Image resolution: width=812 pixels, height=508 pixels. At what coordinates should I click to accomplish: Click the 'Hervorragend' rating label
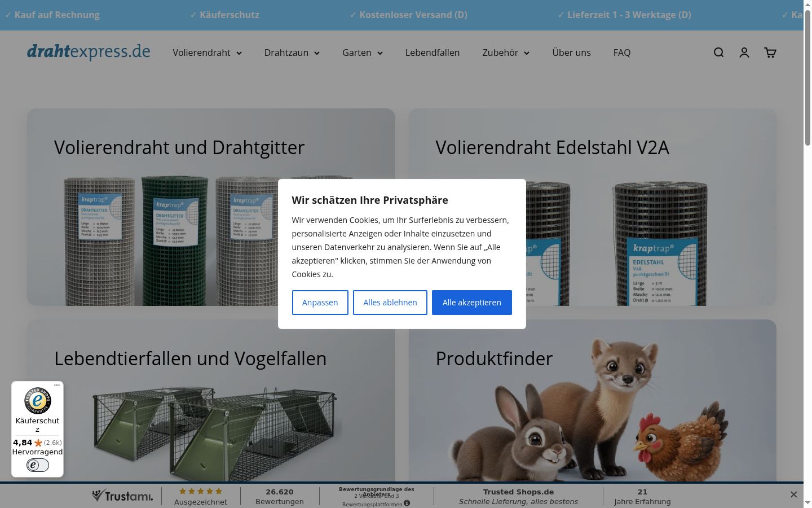tap(38, 452)
